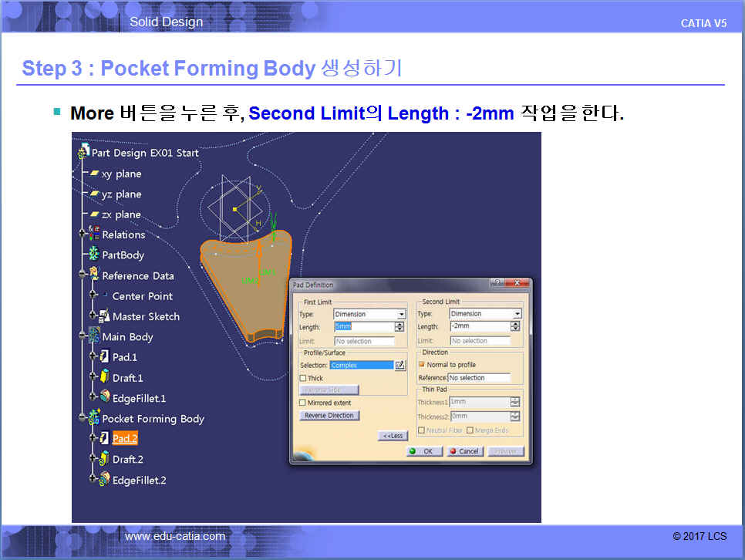The width and height of the screenshot is (745, 560).
Task: Click the Second Limit Length spinner arrows
Action: pos(516,326)
